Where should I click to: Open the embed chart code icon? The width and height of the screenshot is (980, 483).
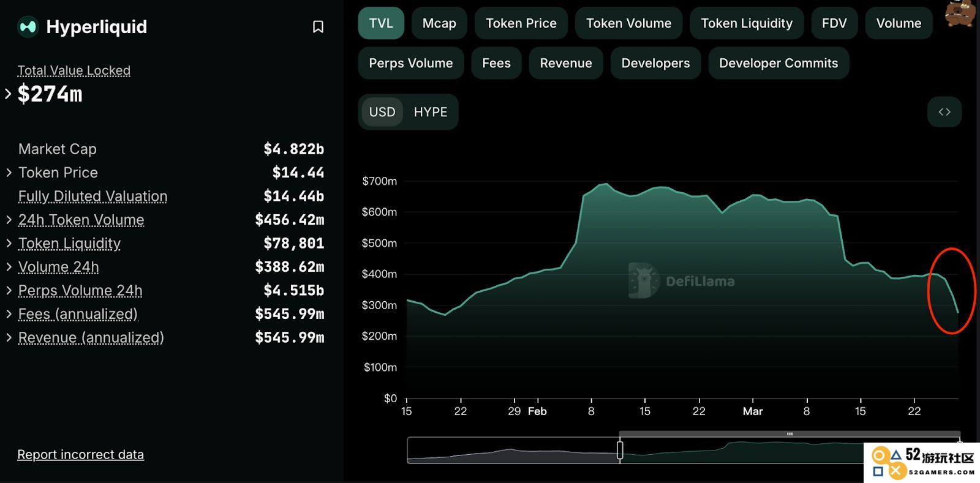pos(944,112)
